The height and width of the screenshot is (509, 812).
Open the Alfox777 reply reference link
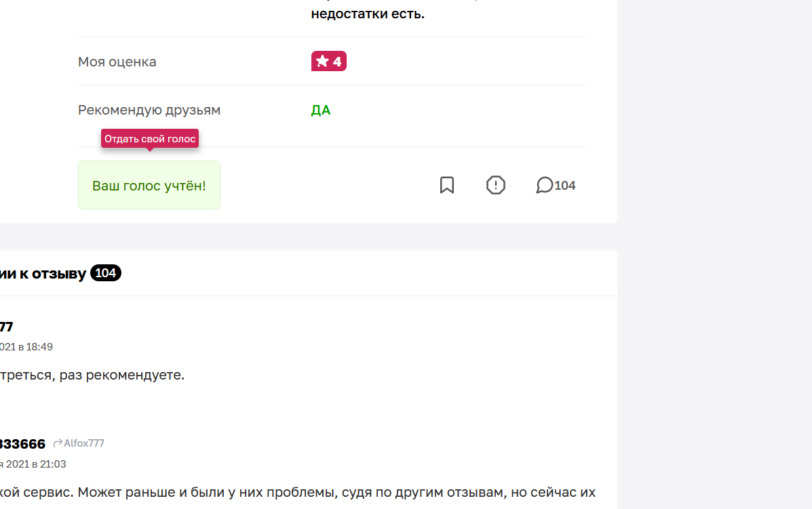click(84, 443)
